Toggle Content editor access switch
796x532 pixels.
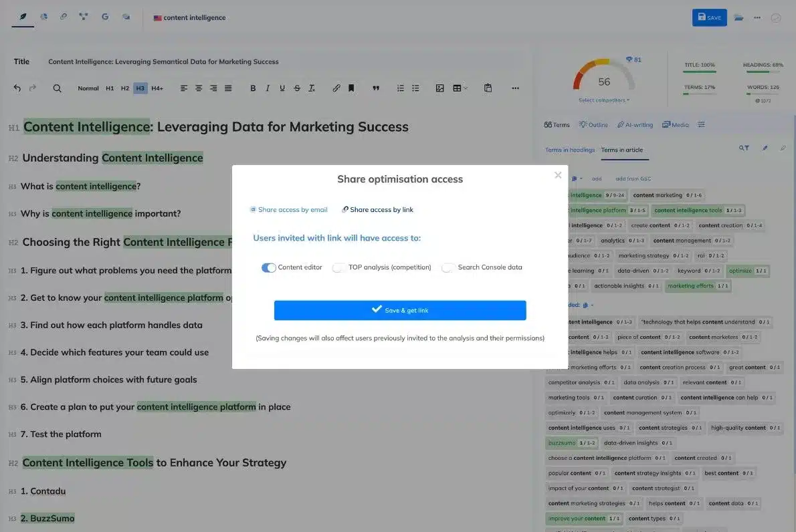pyautogui.click(x=268, y=267)
